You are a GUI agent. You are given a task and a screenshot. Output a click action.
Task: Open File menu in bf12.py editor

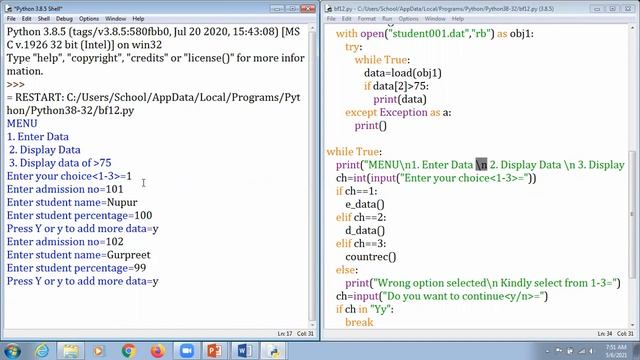pos(331,19)
